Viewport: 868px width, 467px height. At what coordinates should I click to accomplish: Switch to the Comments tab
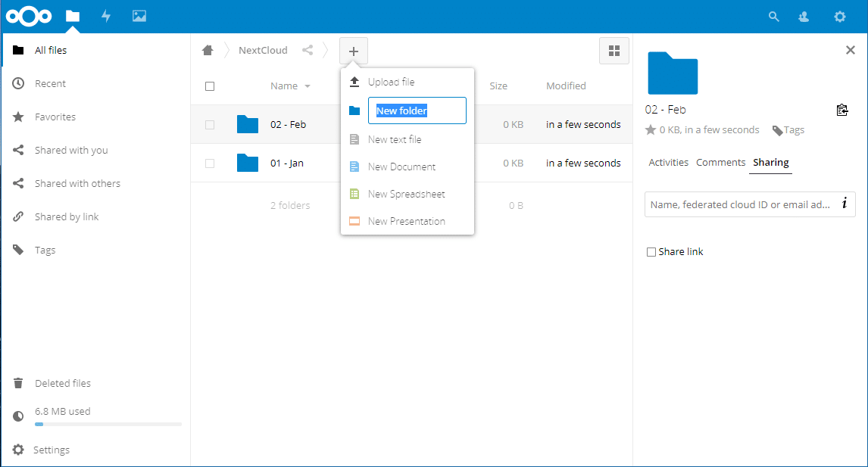point(721,162)
